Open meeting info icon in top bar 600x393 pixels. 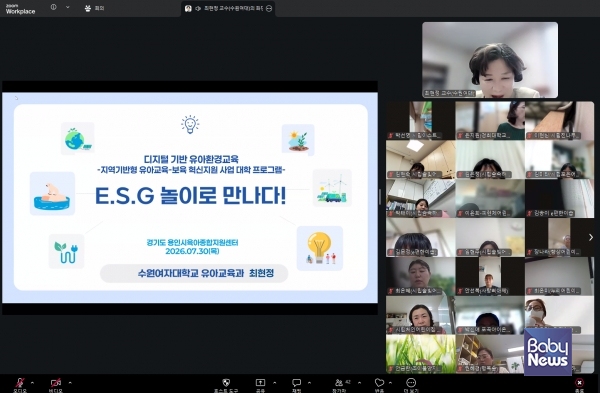click(x=54, y=7)
